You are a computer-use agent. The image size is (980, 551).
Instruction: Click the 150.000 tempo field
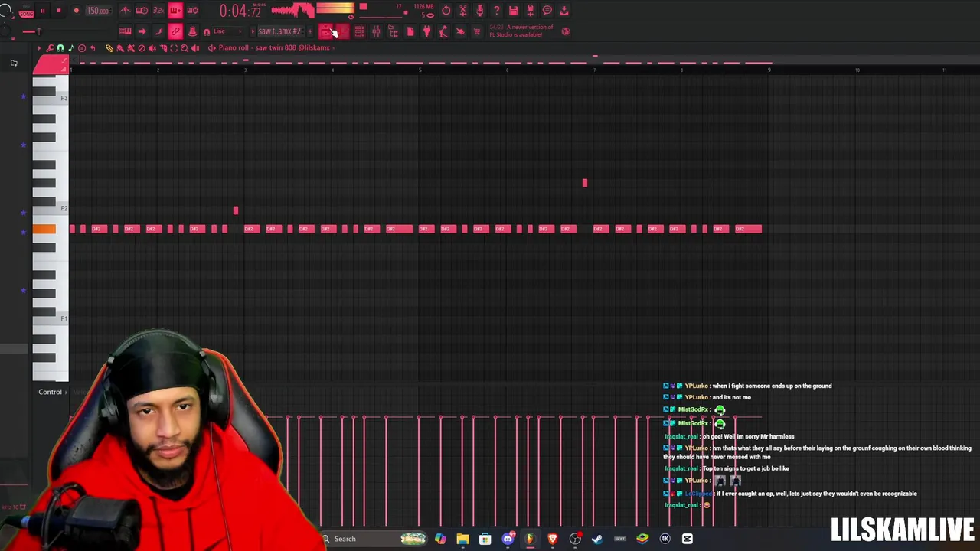98,11
